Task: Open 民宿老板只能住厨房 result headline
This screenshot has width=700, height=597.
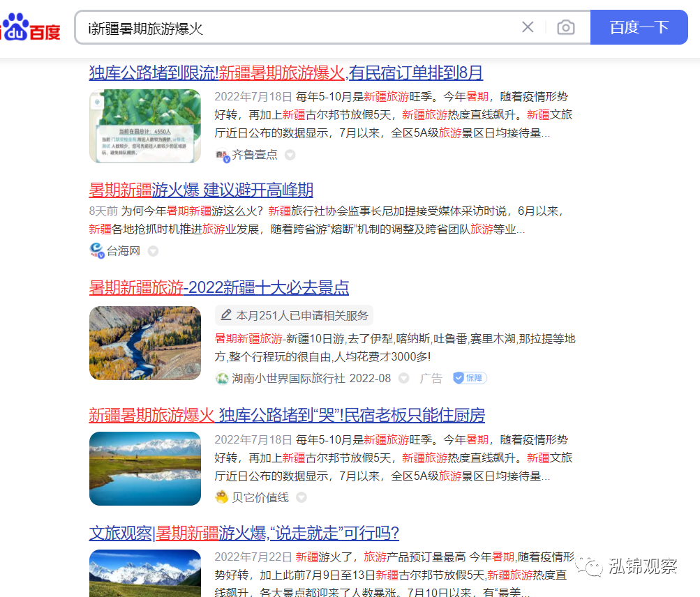Action: click(x=286, y=416)
